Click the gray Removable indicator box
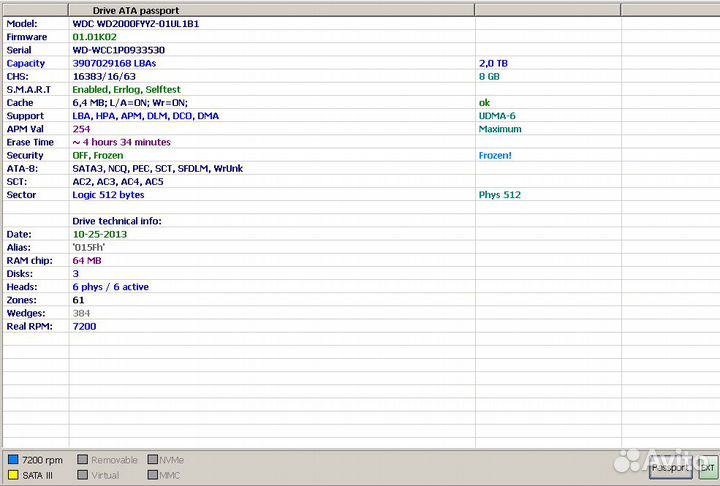This screenshot has width=720, height=486. pyautogui.click(x=83, y=460)
